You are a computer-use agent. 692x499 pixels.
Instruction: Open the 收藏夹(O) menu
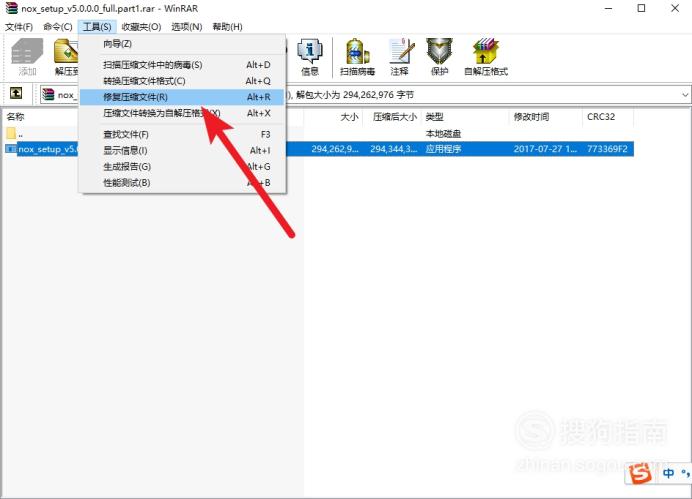[x=141, y=27]
